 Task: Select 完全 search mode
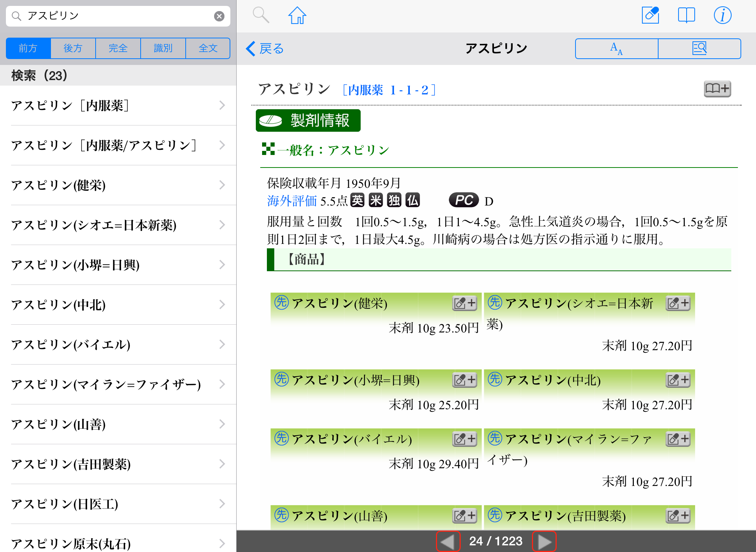(x=118, y=48)
